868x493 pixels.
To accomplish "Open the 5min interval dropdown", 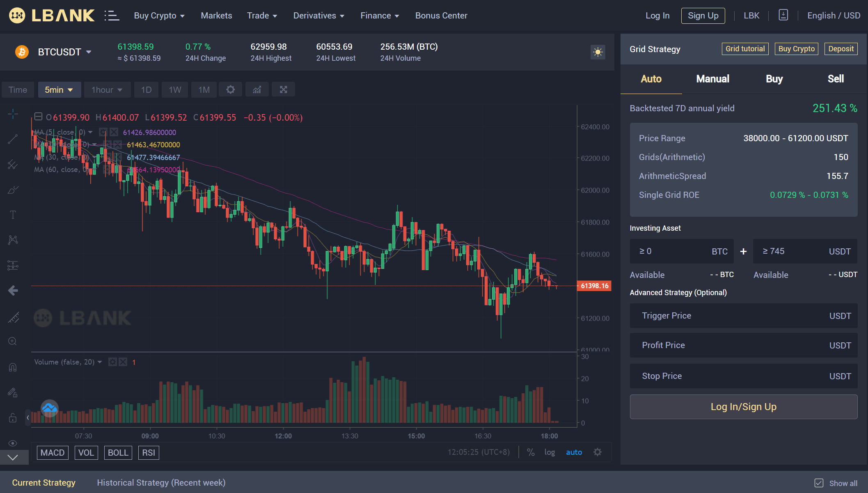I will [x=59, y=89].
